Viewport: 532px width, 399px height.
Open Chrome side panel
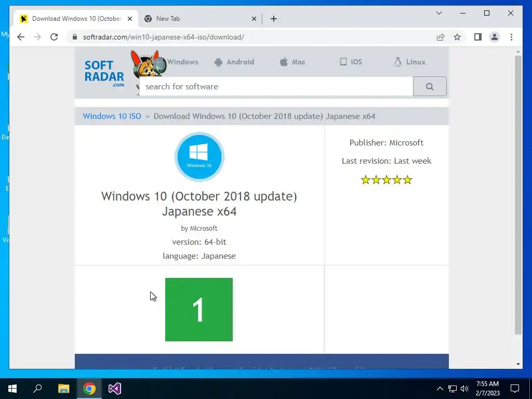pos(478,37)
